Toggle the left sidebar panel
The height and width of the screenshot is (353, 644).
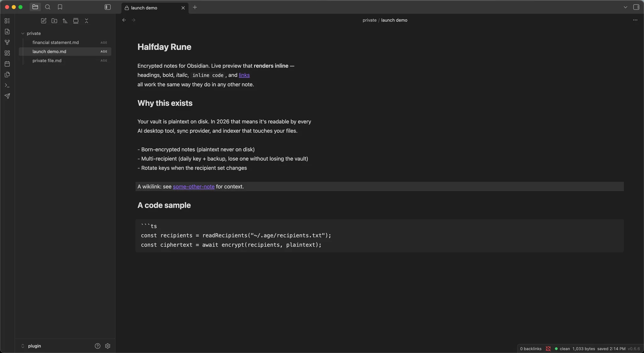click(108, 7)
